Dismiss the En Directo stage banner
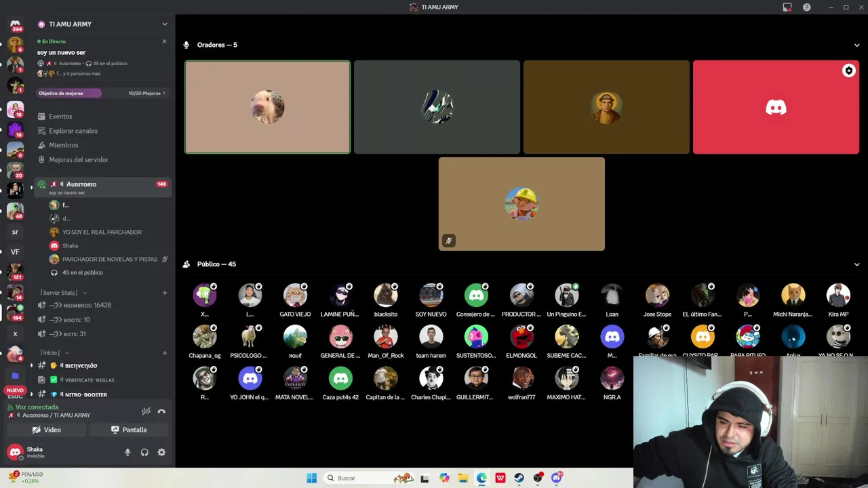The width and height of the screenshot is (868, 488). click(164, 41)
